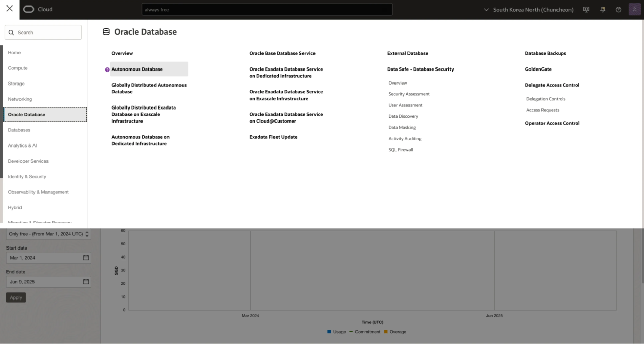Open Delegation Controls
Image resolution: width=644 pixels, height=344 pixels.
click(x=546, y=99)
